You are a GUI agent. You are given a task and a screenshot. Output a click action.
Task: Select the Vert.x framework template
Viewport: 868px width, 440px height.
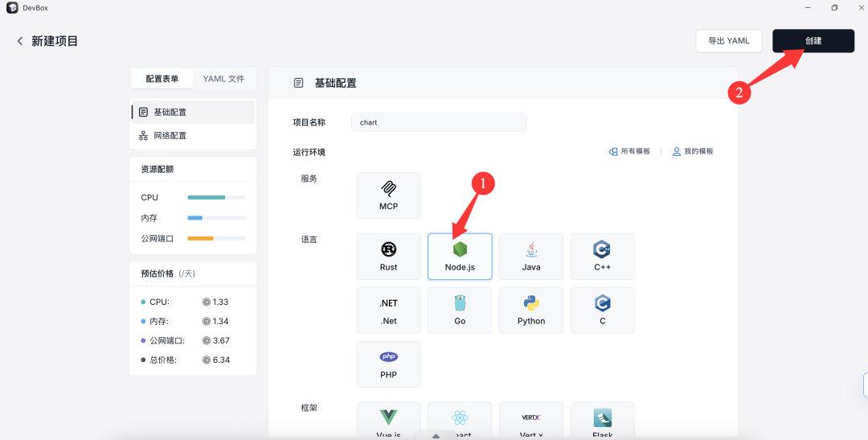point(531,420)
